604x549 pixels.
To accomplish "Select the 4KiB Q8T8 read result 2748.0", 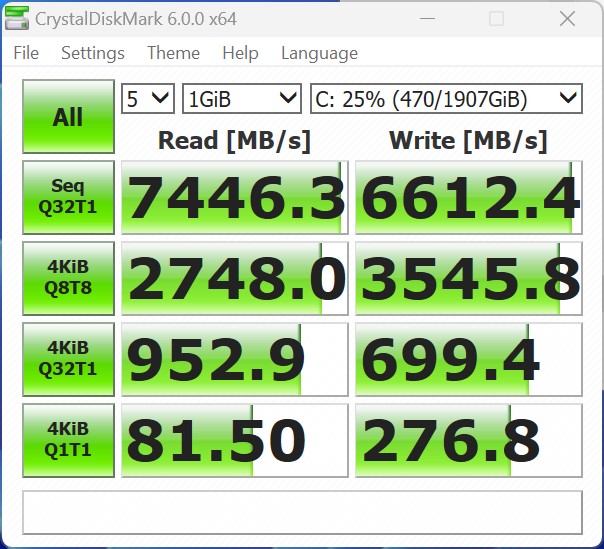I will 235,278.
